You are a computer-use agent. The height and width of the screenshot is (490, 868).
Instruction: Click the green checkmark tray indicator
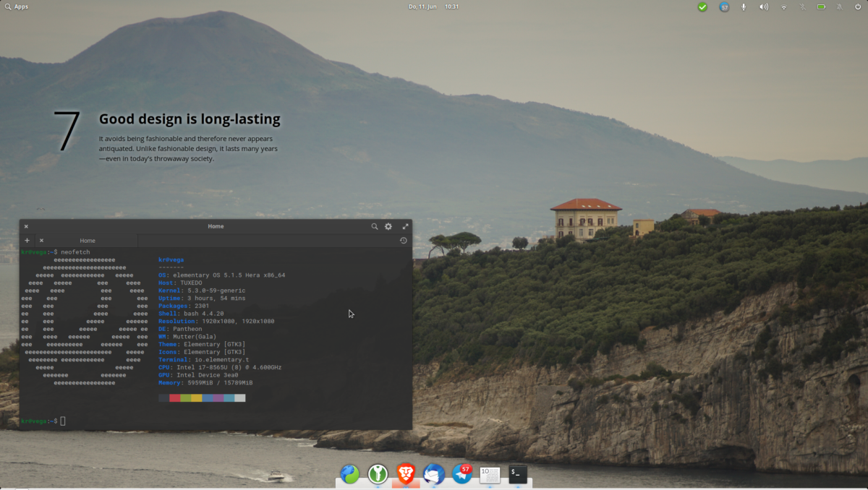click(x=702, y=7)
